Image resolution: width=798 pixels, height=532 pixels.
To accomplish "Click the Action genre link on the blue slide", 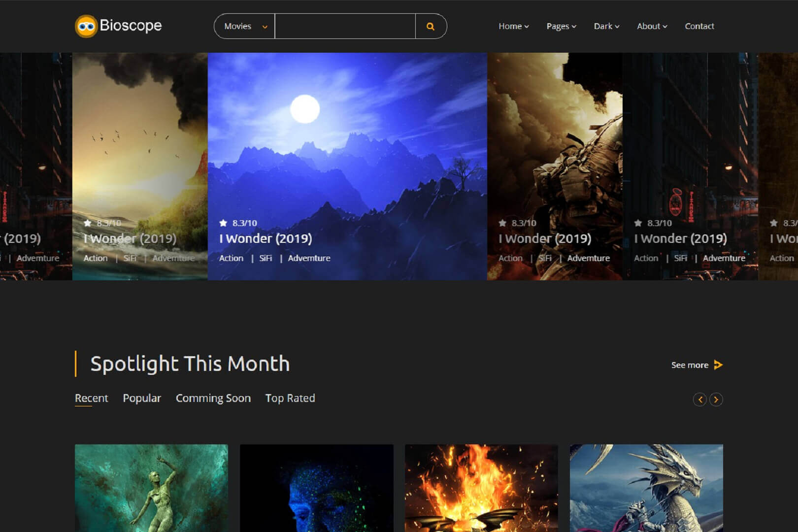I will [231, 258].
